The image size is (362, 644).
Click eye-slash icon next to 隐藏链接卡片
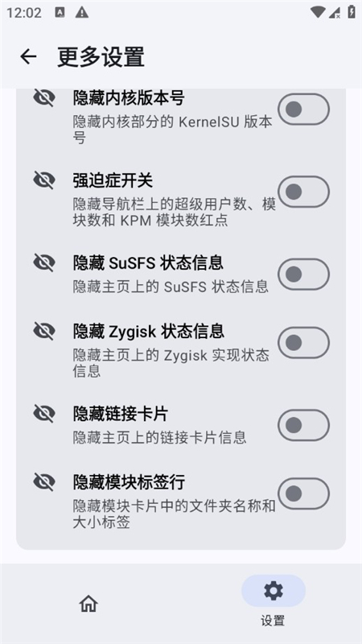coord(44,413)
